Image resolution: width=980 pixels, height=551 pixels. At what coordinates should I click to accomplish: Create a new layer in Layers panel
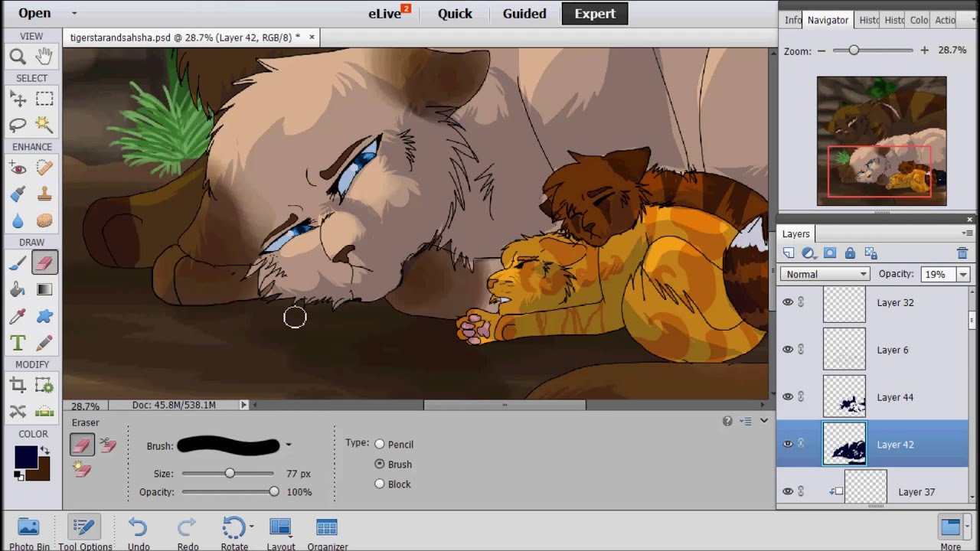tap(789, 253)
